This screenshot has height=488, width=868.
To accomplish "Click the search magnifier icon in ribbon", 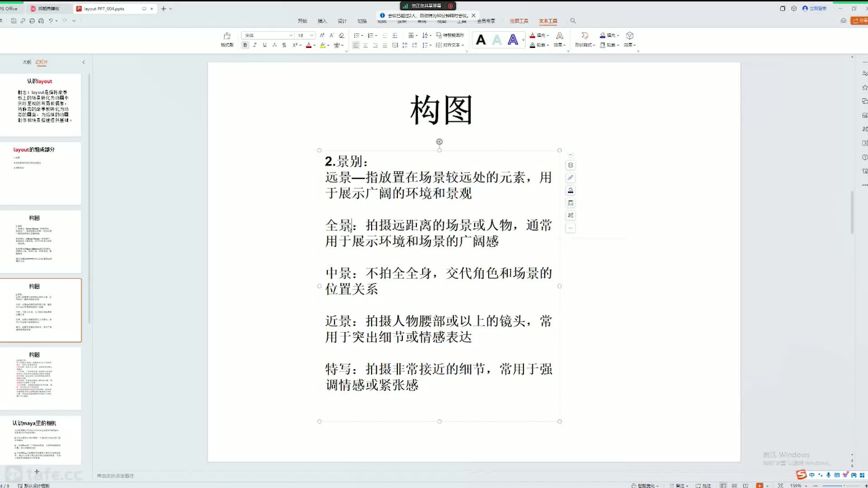I will 573,21.
